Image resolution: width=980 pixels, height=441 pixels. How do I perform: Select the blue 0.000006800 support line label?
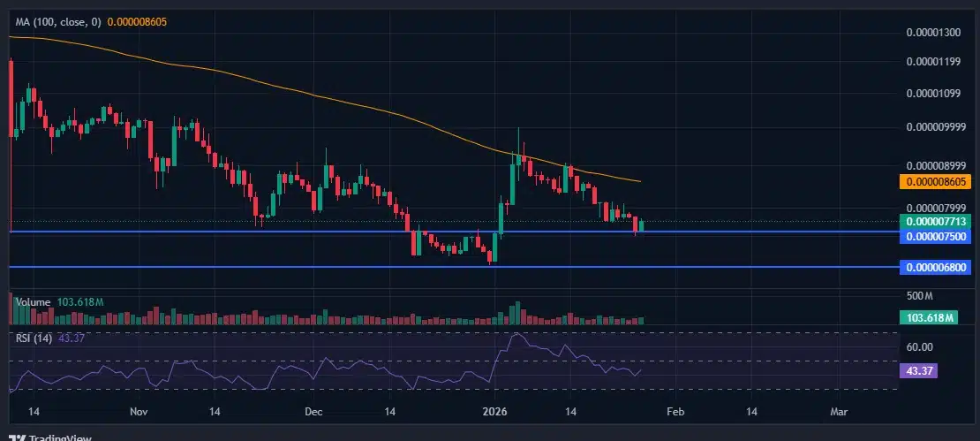(934, 268)
